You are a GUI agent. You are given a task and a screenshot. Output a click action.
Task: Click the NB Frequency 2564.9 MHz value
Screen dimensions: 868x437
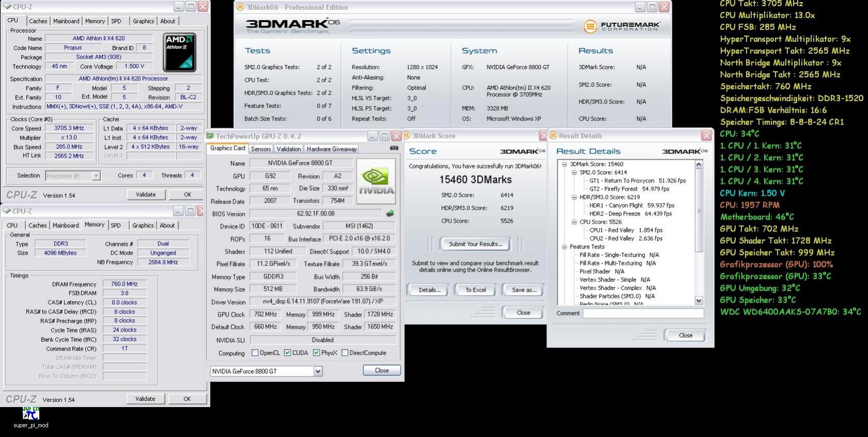(x=163, y=262)
